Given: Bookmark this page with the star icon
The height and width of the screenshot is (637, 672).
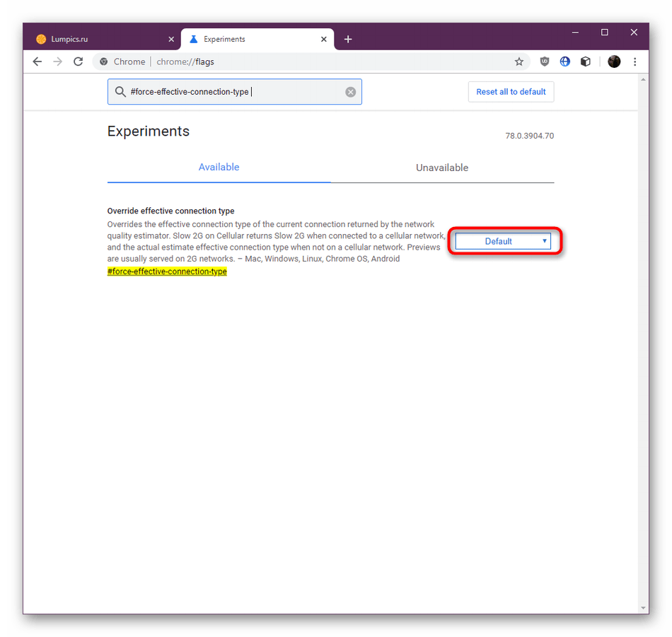Looking at the screenshot, I should [x=519, y=62].
